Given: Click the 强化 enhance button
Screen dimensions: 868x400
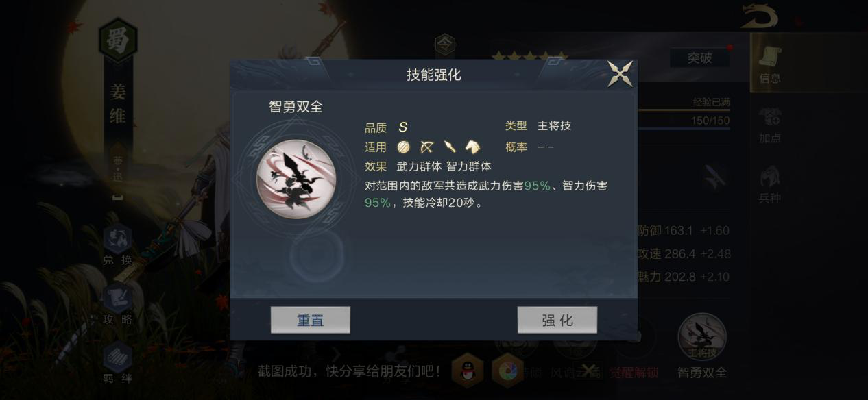Looking at the screenshot, I should 557,320.
